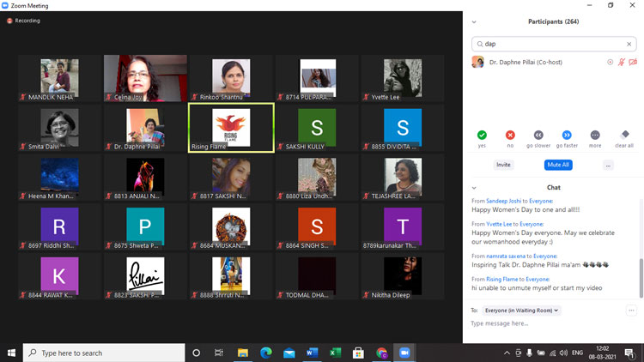Open the 'Everyone (in Waiting Room)' recipient dropdown
Screen dimensions: 644x362
[x=523, y=310]
